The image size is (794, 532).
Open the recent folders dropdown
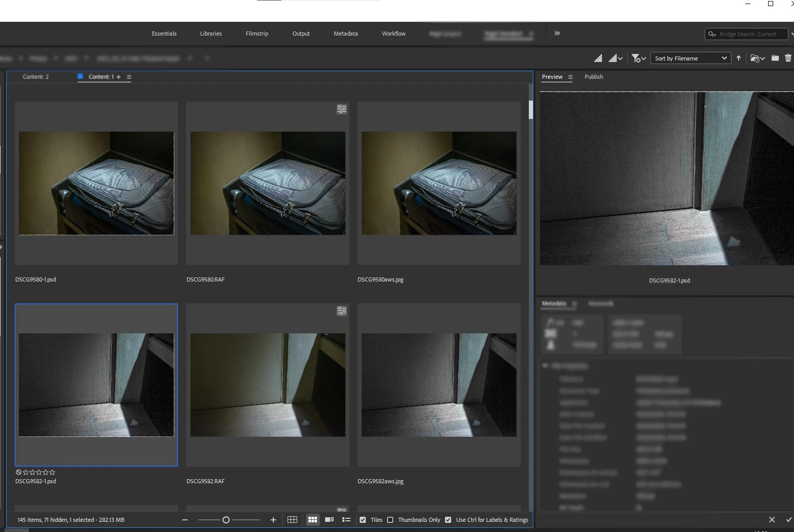pyautogui.click(x=757, y=58)
